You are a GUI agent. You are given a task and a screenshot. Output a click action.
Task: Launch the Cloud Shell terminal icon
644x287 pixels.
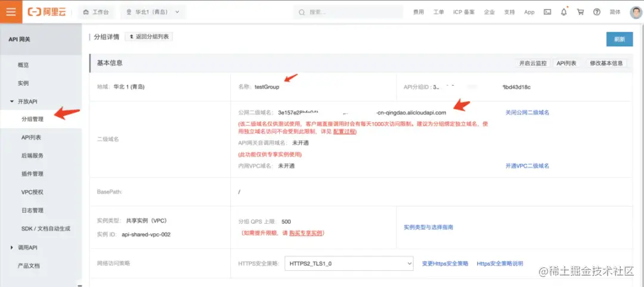coord(547,12)
